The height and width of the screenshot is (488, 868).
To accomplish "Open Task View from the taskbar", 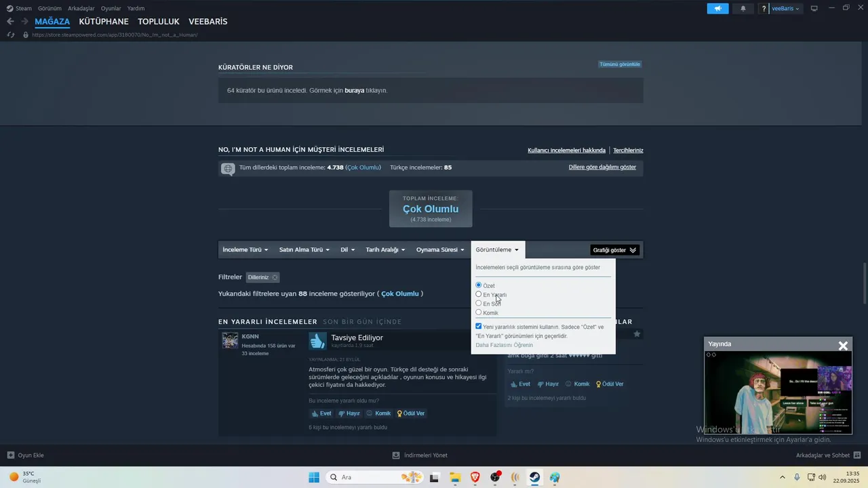I will click(435, 477).
